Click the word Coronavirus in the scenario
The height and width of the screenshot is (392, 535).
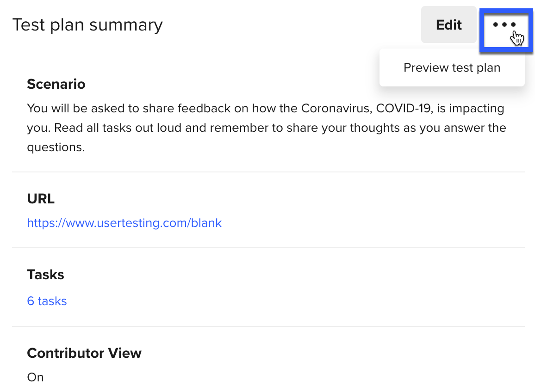336,108
